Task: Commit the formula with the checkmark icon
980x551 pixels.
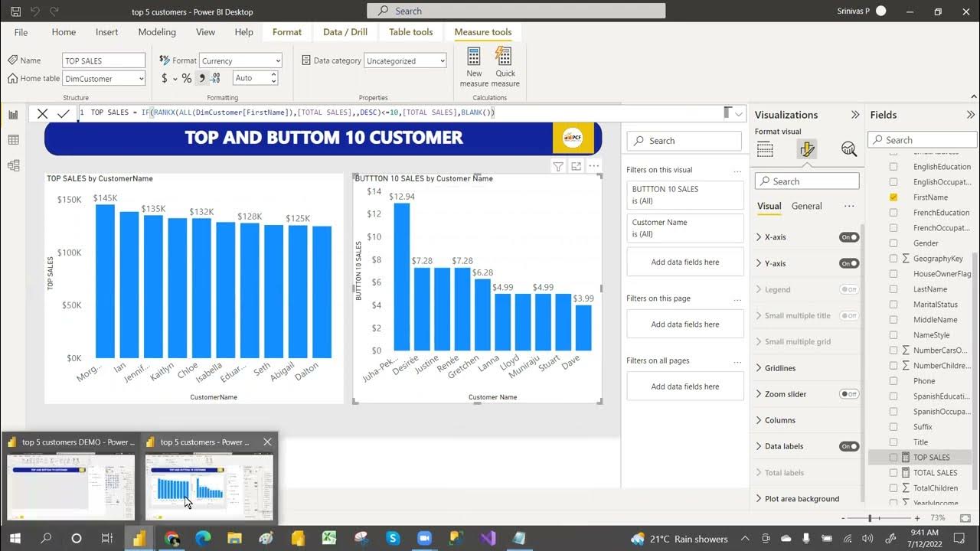Action: pyautogui.click(x=64, y=113)
